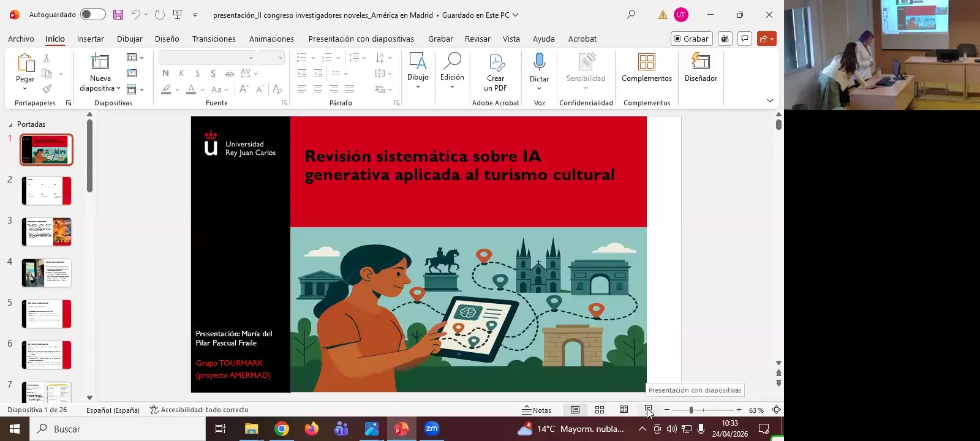Click the increase font size icon
Viewport: 980px width, 441px height.
click(244, 89)
